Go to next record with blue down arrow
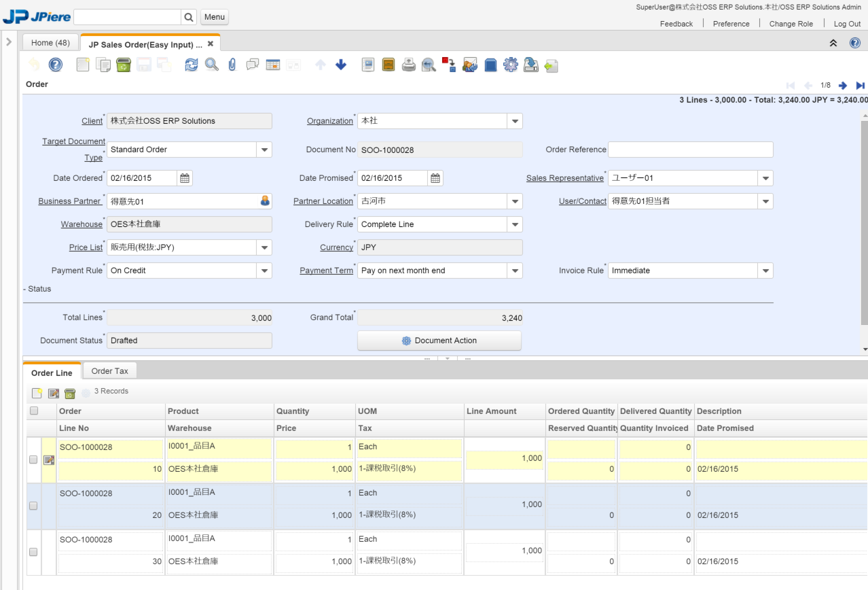868x590 pixels. click(341, 65)
